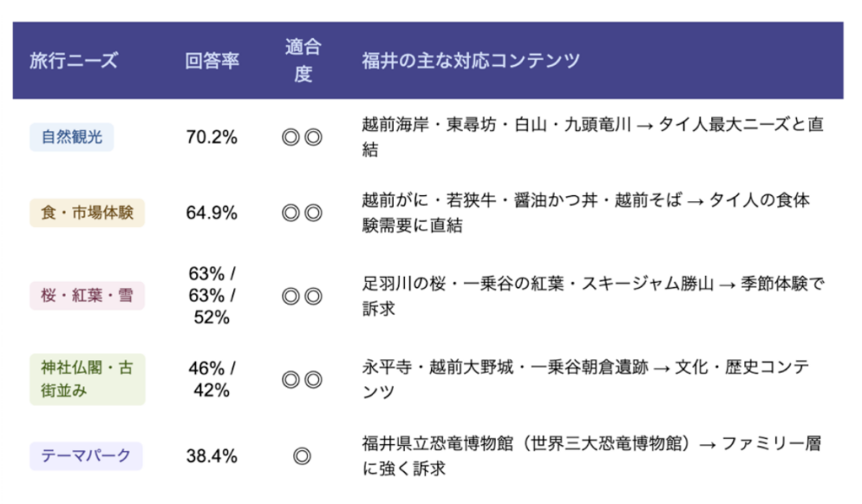The image size is (862, 504).
Task: Select the ◎◎ rating in 神社仏閣 row
Action: point(302,379)
